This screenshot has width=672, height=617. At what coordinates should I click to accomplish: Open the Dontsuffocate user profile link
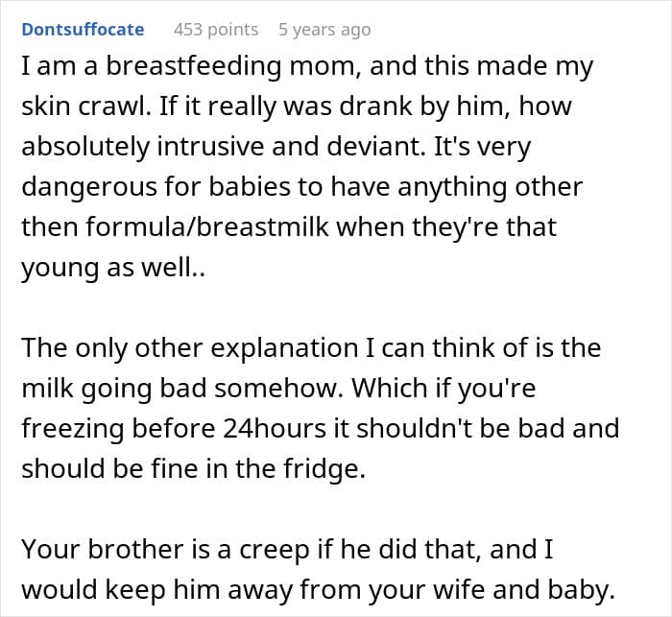[83, 30]
